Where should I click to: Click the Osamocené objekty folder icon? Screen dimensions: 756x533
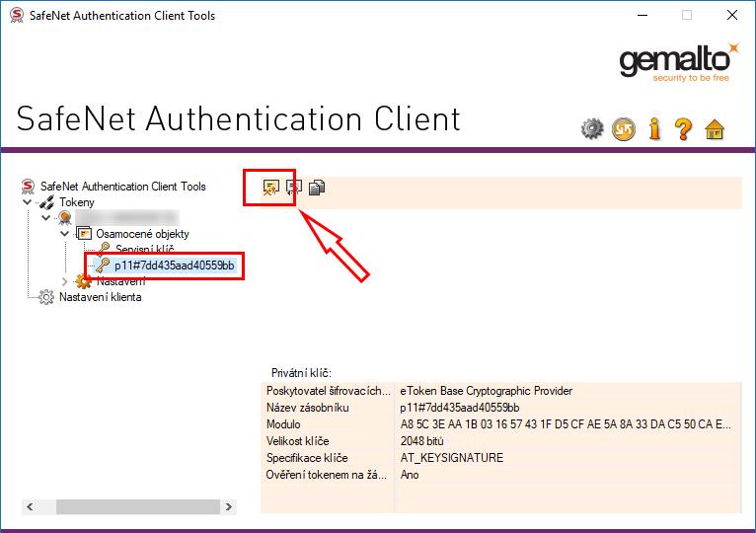(x=84, y=234)
